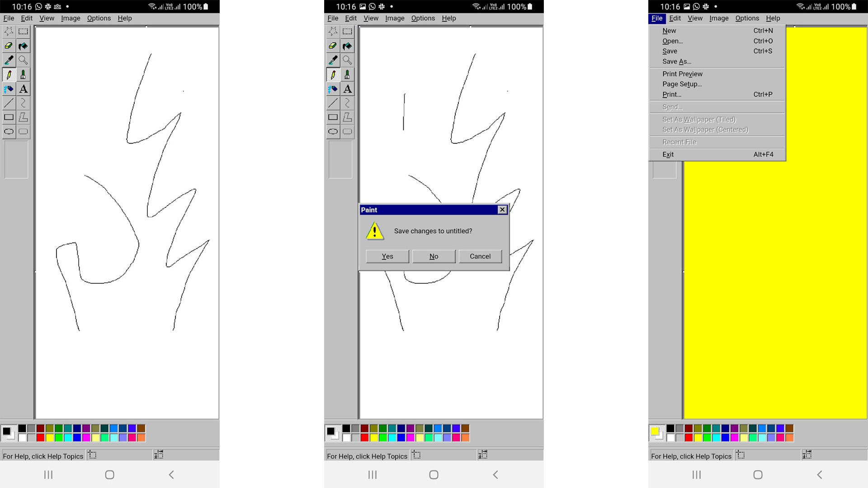Select the Text tool in the left Paint window

23,89
